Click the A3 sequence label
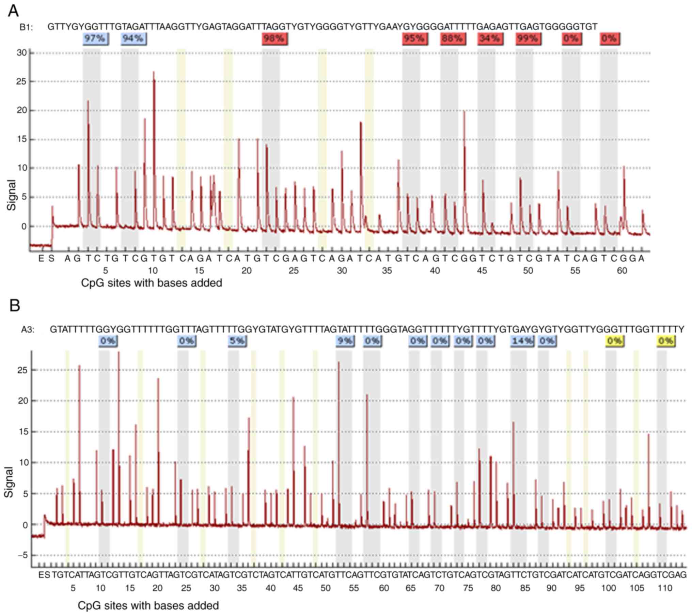The height and width of the screenshot is (616, 692). [x=28, y=329]
